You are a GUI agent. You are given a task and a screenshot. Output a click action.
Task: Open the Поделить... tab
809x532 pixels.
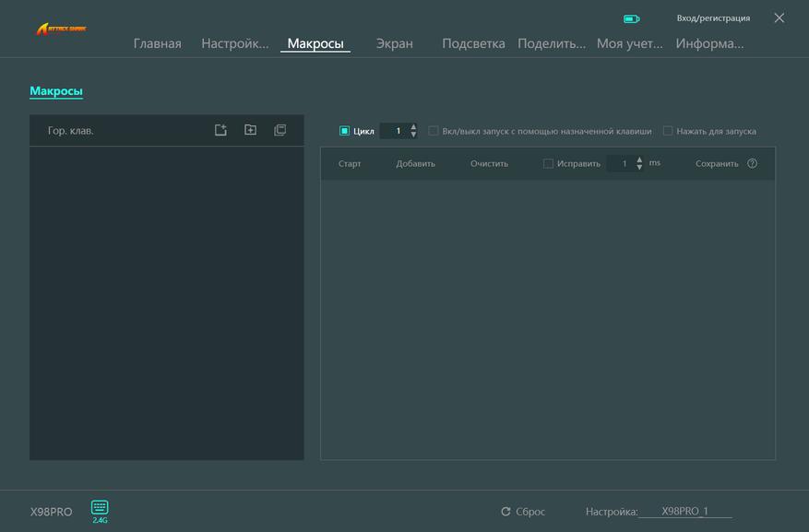coord(552,44)
